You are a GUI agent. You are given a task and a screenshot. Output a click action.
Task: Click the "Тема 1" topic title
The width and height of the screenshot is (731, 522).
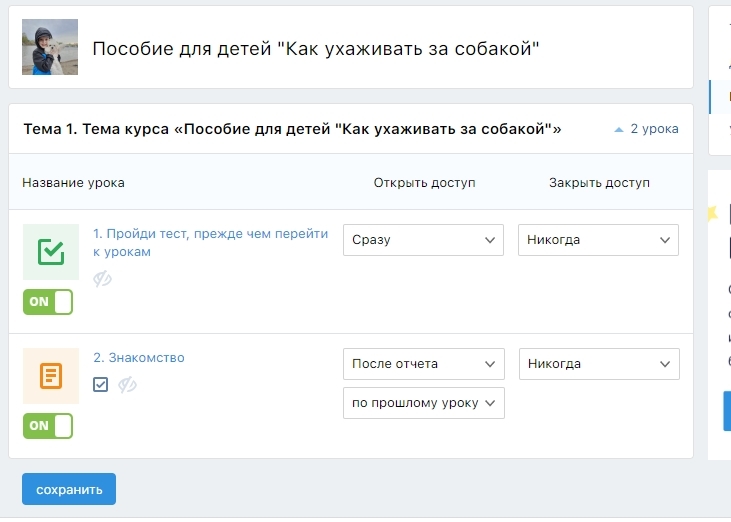click(291, 129)
